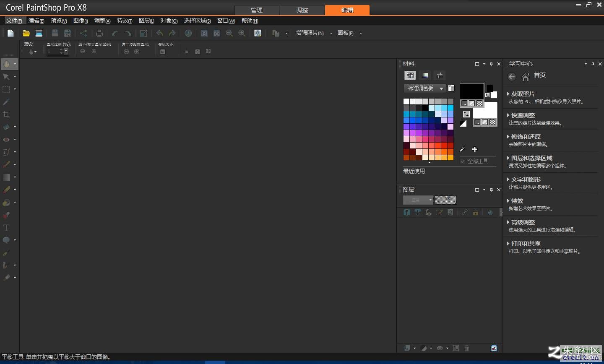604x364 pixels.
Task: Open the 学习中心 panel options arrow
Action: tap(586, 64)
